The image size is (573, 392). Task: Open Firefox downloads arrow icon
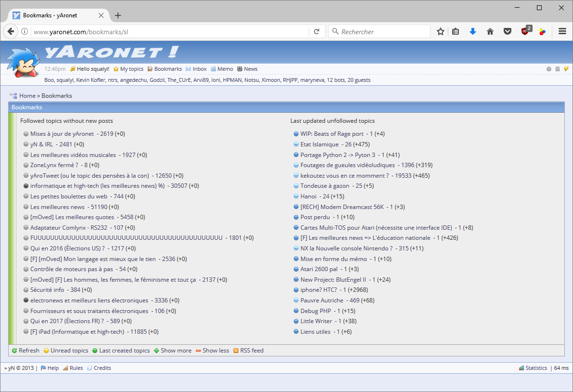click(472, 32)
